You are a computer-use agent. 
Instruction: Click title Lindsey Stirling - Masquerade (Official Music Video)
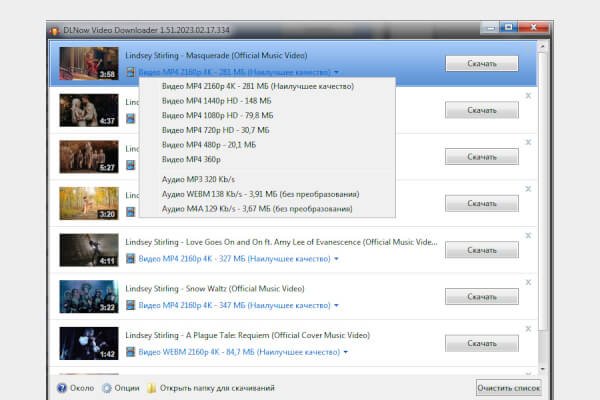coord(216,56)
